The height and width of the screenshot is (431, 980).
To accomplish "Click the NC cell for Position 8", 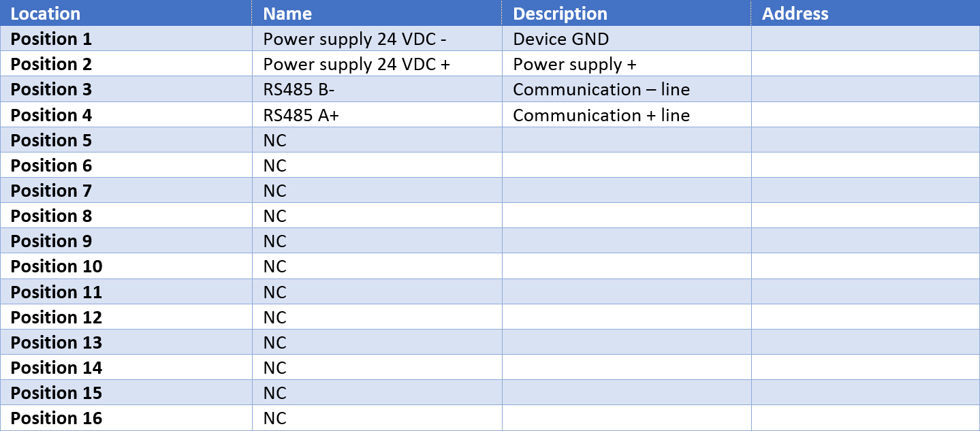I will pyautogui.click(x=377, y=216).
